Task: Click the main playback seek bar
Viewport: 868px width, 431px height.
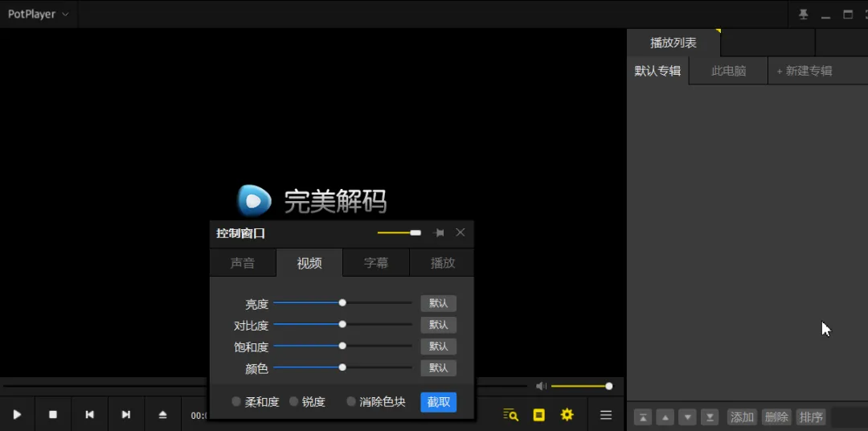Action: [265, 386]
